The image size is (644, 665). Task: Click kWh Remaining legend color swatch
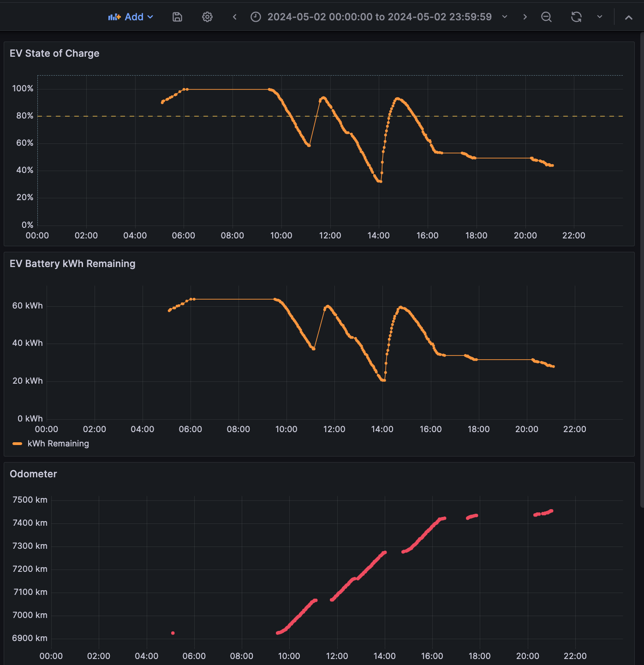[18, 444]
